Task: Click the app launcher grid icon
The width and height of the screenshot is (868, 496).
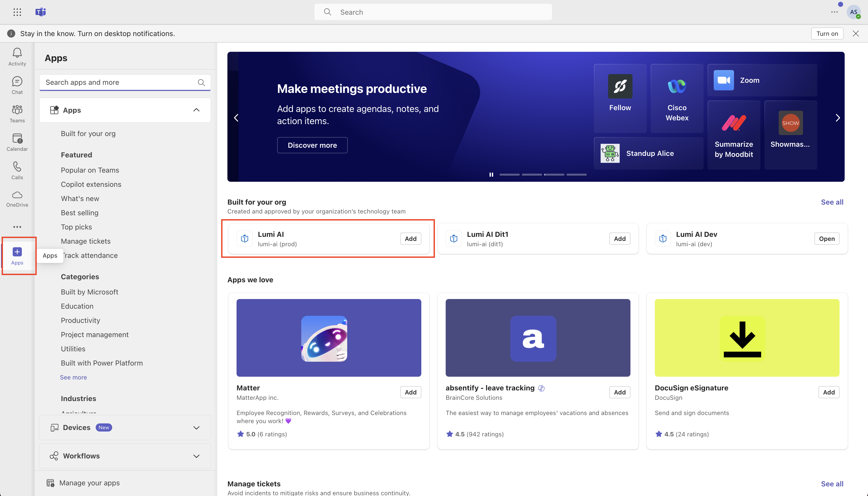Action: click(17, 12)
